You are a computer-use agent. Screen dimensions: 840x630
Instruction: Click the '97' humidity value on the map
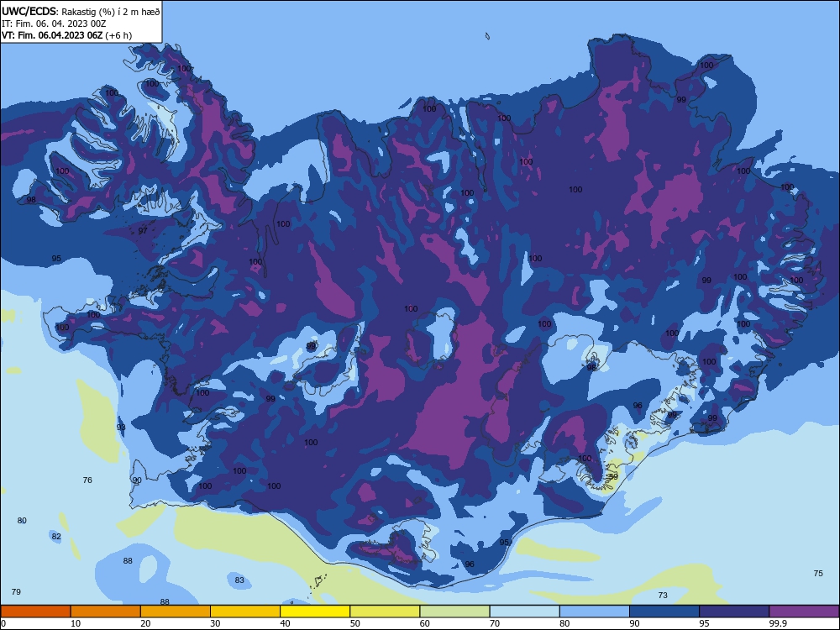click(x=143, y=231)
